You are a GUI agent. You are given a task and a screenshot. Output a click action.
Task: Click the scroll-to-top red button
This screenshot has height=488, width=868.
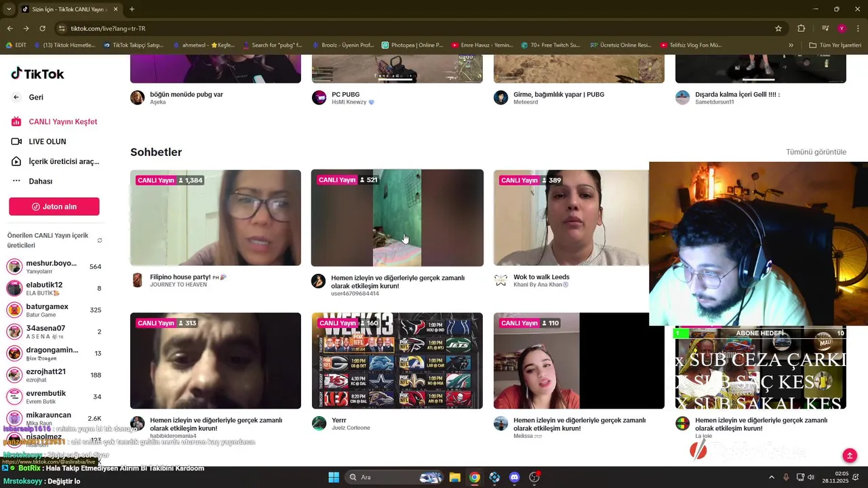pyautogui.click(x=850, y=455)
